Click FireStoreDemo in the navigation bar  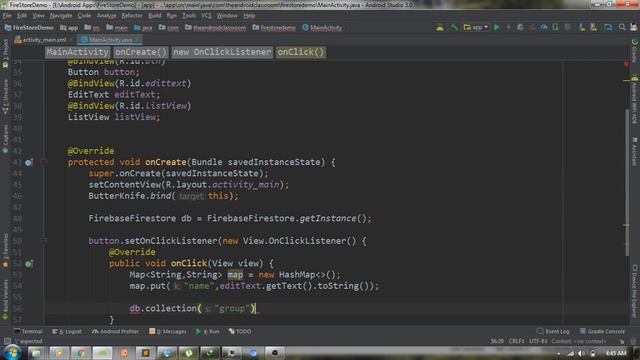(x=29, y=28)
